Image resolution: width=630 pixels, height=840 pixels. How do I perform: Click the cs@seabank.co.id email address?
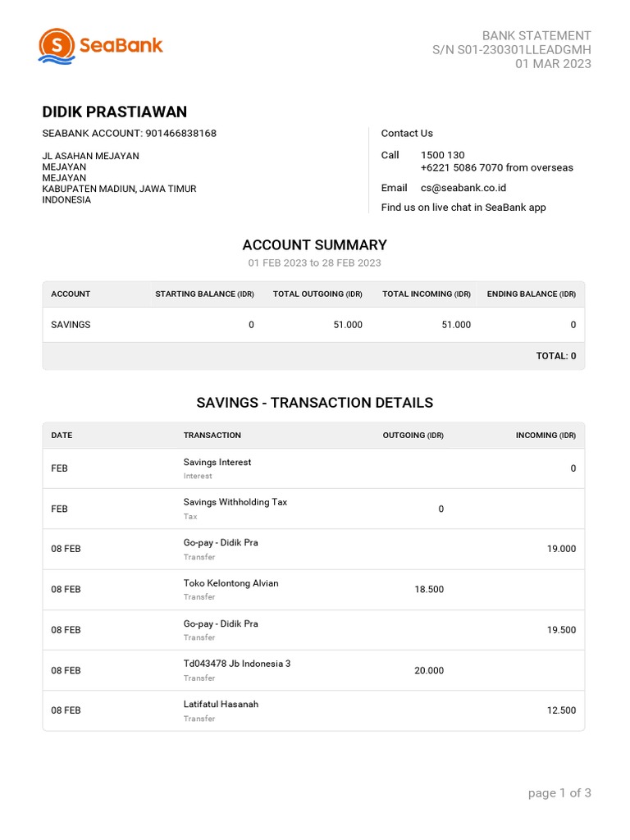pos(463,188)
